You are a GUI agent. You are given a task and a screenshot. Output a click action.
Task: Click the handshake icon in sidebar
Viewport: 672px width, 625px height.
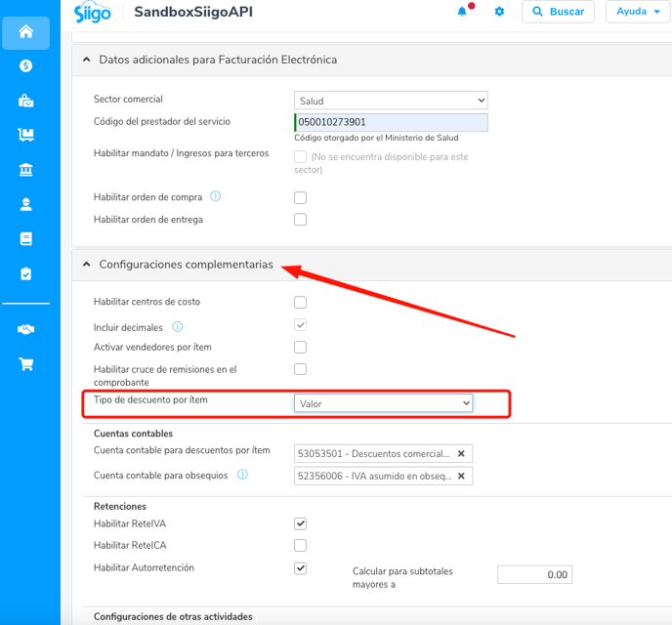(x=25, y=329)
